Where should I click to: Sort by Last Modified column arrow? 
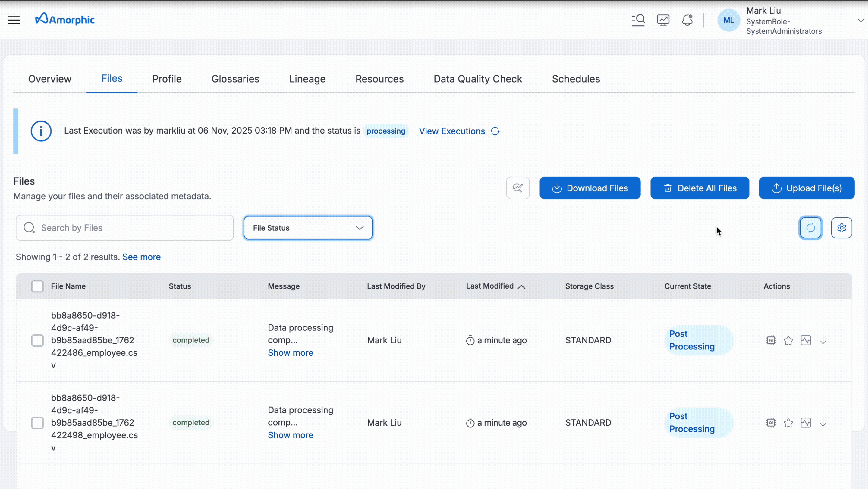(521, 286)
